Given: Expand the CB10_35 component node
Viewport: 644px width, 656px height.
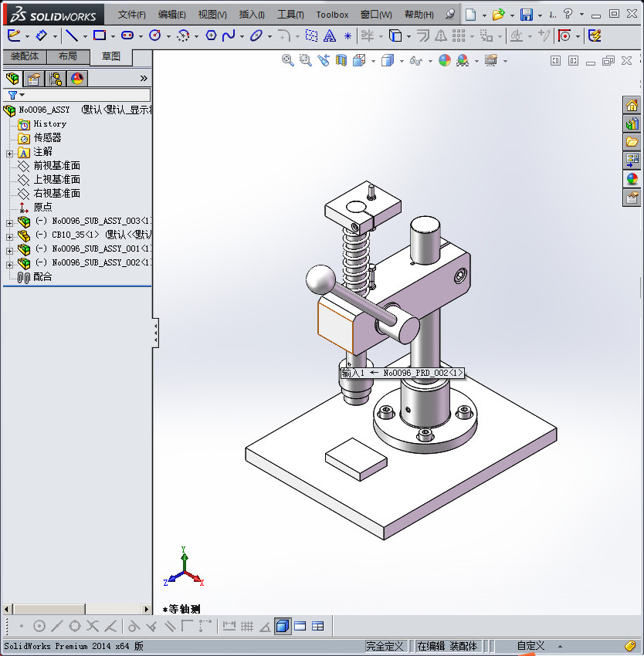Looking at the screenshot, I should pos(9,237).
